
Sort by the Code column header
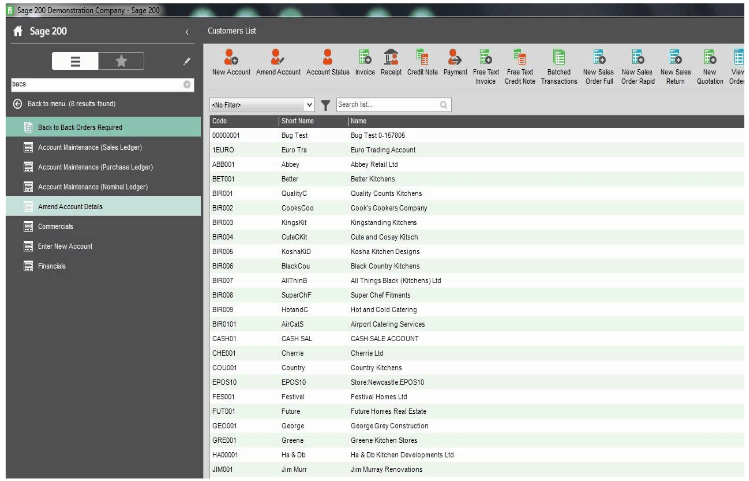pos(244,121)
